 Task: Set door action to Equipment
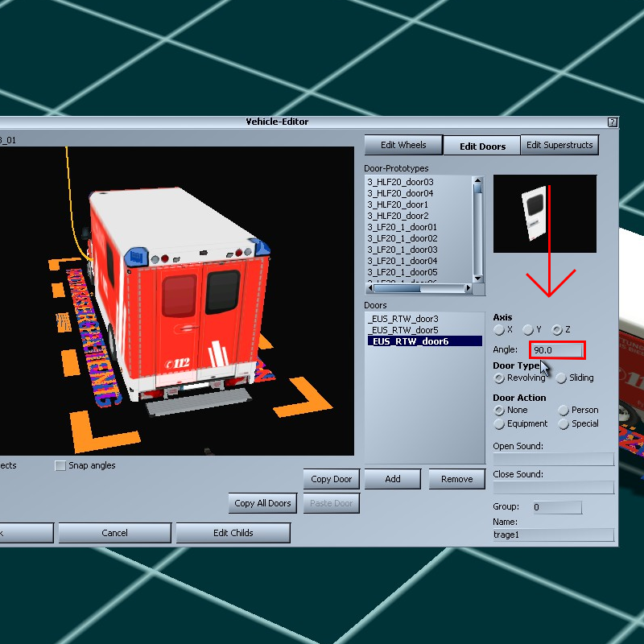pos(500,424)
